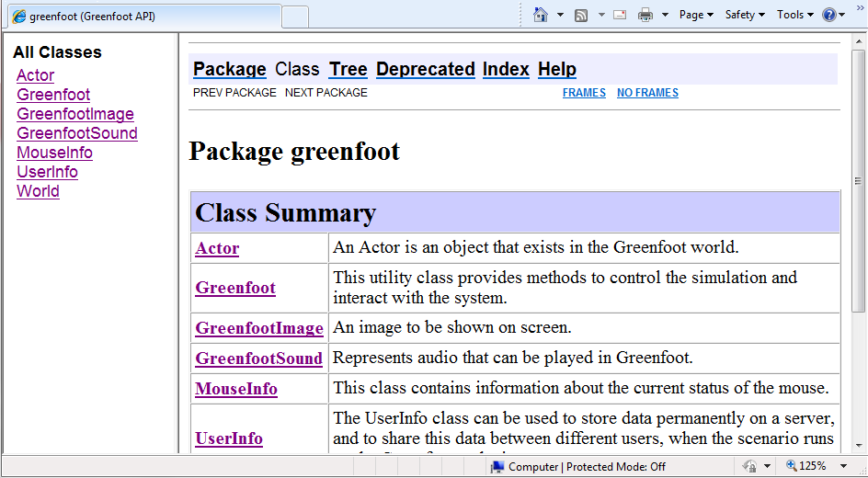Screen dimensions: 868x478
Task: Go to the Tree navigation link
Action: pos(348,69)
